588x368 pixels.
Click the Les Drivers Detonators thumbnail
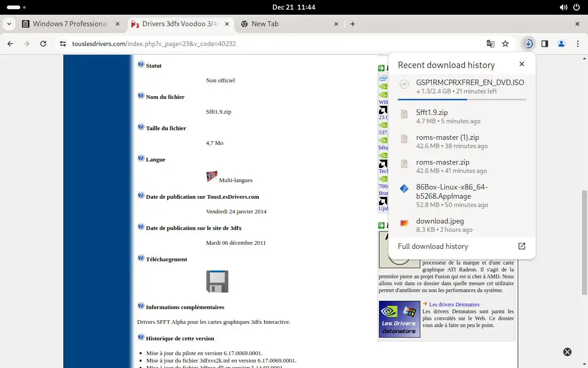(400, 319)
